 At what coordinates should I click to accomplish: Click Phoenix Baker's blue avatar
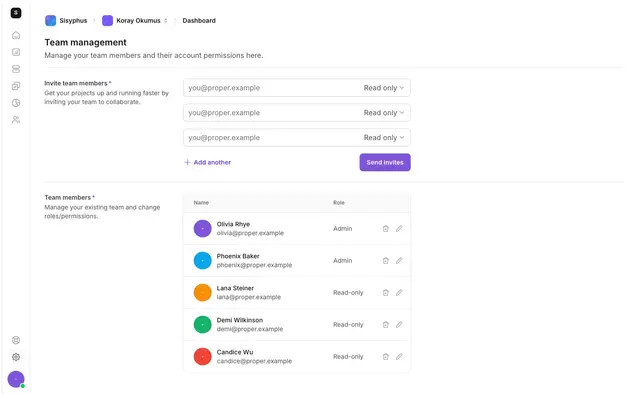(202, 260)
